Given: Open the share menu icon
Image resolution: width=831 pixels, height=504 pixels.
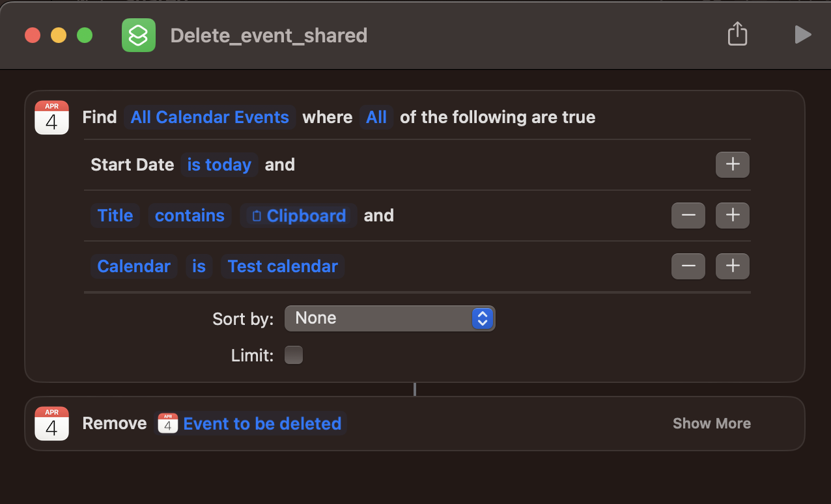Looking at the screenshot, I should pyautogui.click(x=737, y=34).
